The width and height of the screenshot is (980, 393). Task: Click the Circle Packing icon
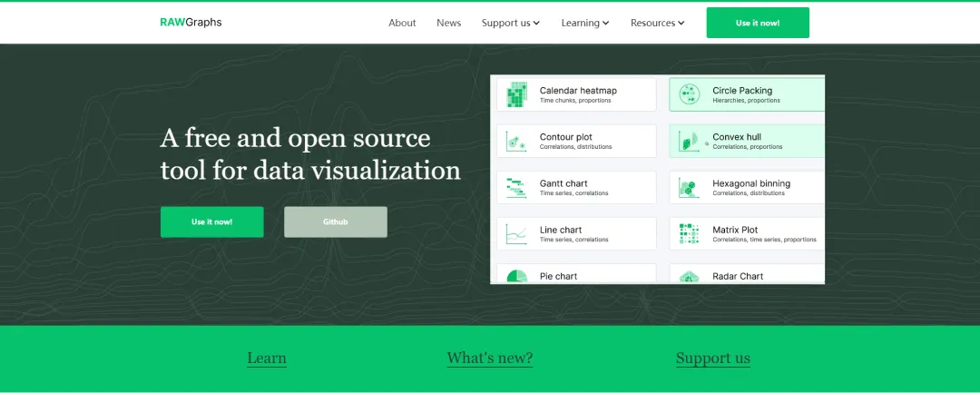(x=689, y=94)
